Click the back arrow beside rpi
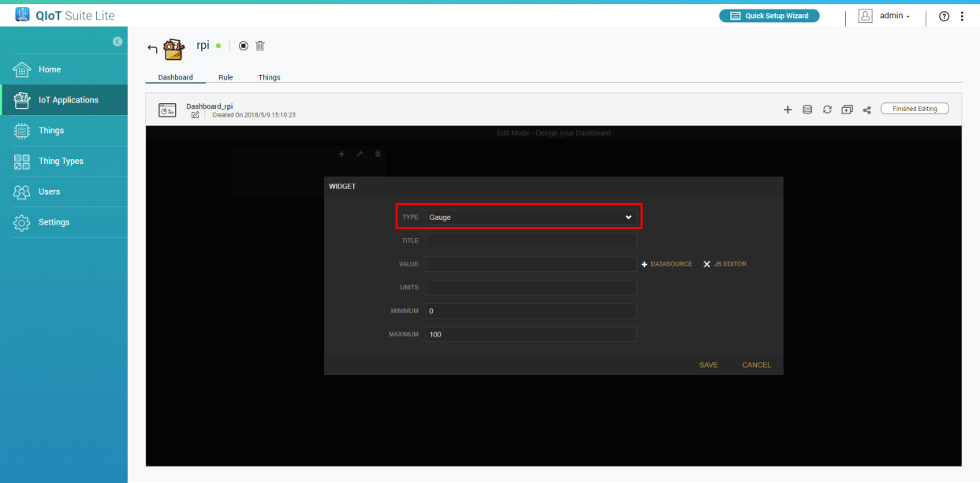This screenshot has width=980, height=483. 152,49
